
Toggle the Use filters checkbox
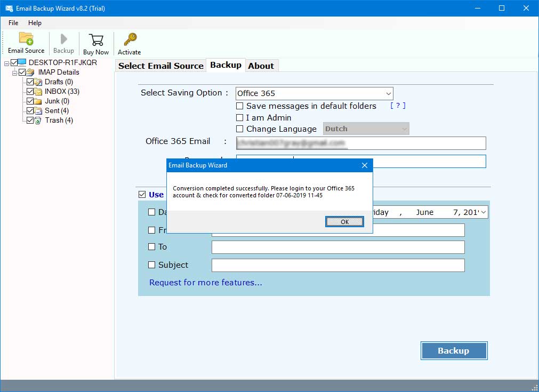142,195
